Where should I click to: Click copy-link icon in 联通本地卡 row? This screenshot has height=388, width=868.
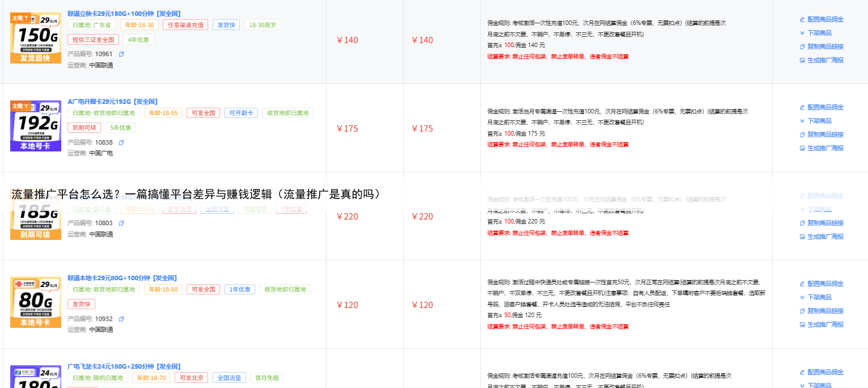pyautogui.click(x=802, y=311)
